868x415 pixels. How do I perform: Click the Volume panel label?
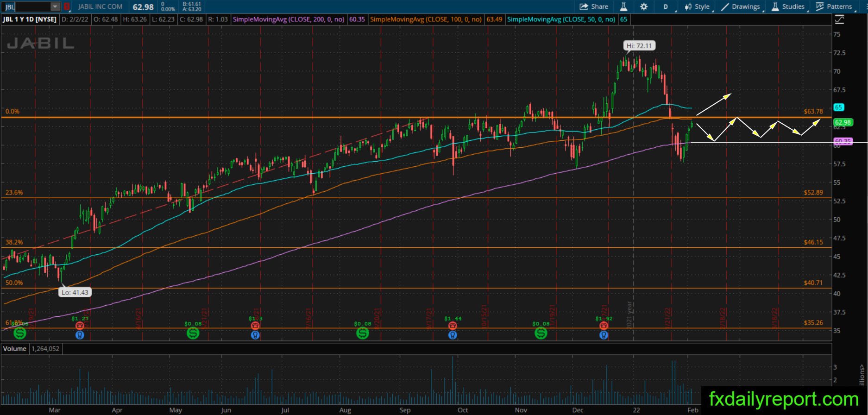tap(15, 349)
